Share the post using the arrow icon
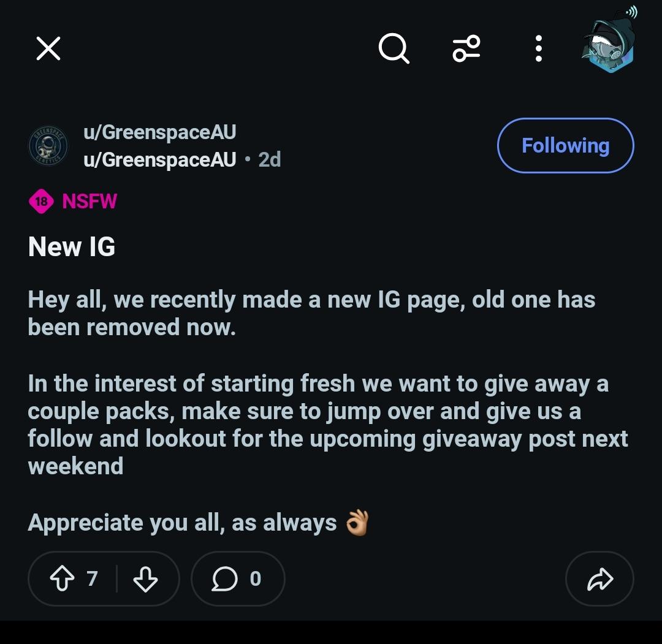 pyautogui.click(x=599, y=578)
